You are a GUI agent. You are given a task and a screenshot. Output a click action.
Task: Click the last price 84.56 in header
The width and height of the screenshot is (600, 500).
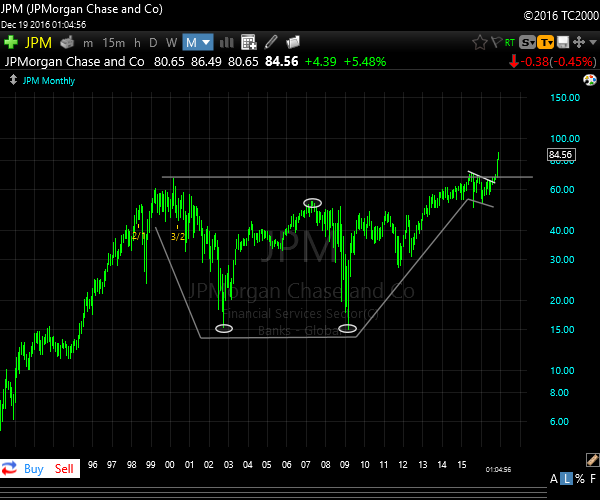point(282,62)
